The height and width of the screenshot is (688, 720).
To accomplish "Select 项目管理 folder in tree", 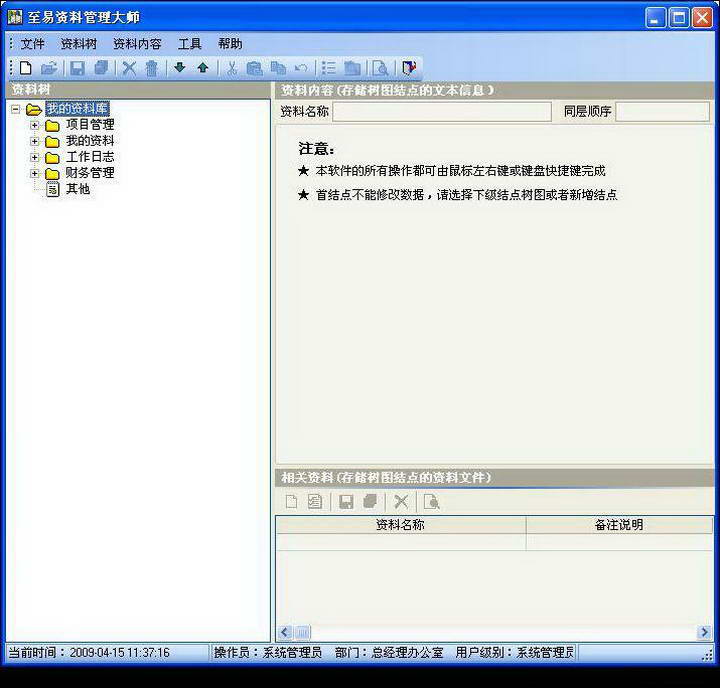I will pyautogui.click(x=90, y=124).
